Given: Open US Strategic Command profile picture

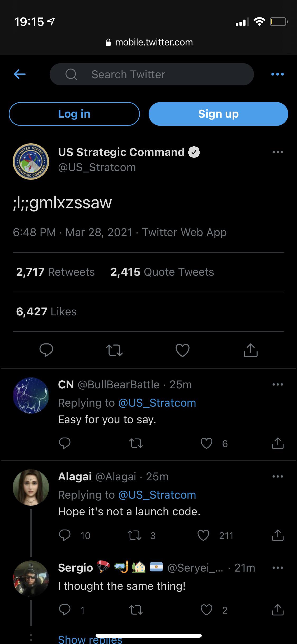Looking at the screenshot, I should point(31,162).
